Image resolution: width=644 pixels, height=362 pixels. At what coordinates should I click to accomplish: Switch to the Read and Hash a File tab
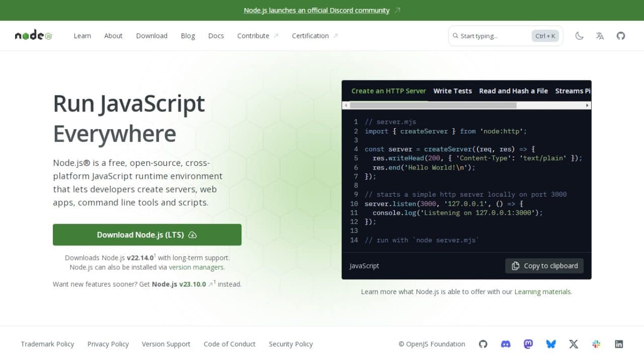click(x=513, y=91)
